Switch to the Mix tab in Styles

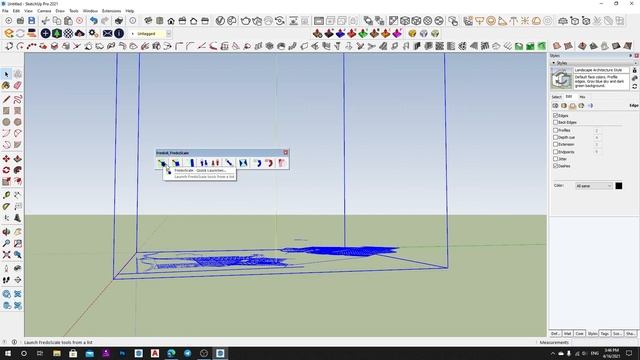point(582,97)
